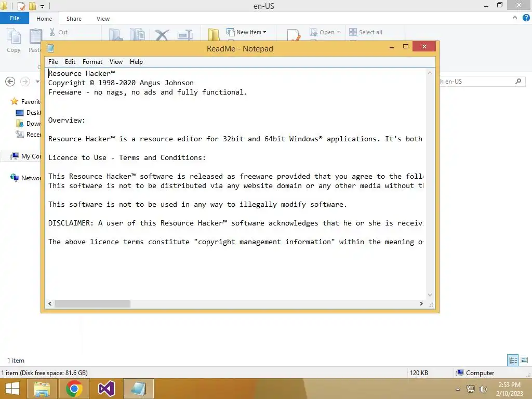532x399 pixels.
Task: Click Notepad scroll right arrow
Action: [421, 303]
